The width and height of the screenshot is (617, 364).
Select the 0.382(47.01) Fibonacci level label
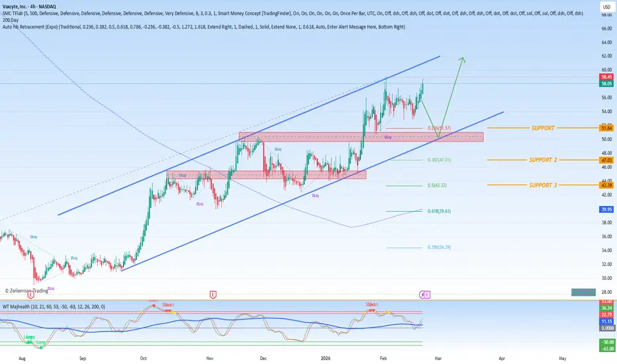439,159
